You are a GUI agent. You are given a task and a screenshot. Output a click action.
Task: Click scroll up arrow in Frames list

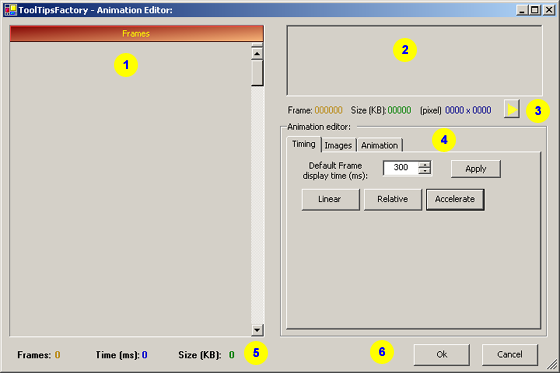pyautogui.click(x=257, y=54)
